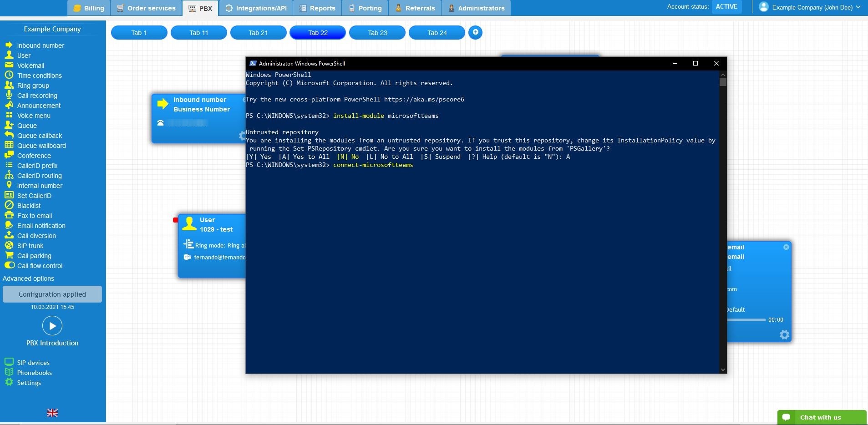Select the Voicemail icon in the sidebar
Screen dimensions: 868x425
pos(9,65)
